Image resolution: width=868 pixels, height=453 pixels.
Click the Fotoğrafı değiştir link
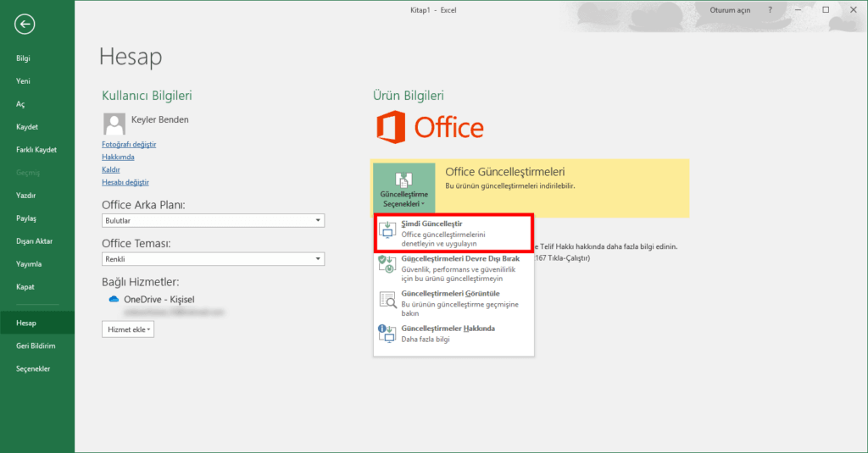[x=129, y=144]
